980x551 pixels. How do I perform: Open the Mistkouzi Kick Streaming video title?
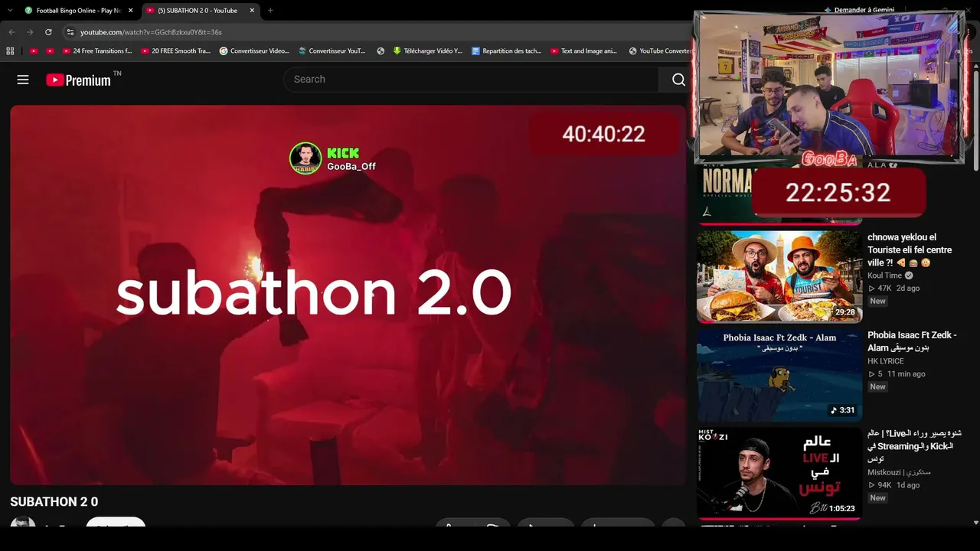click(x=914, y=446)
